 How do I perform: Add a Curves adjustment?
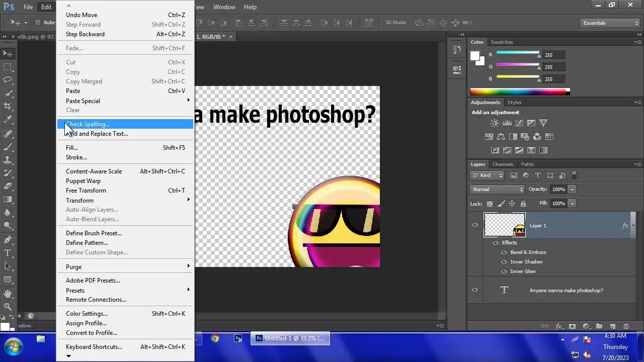click(x=519, y=123)
